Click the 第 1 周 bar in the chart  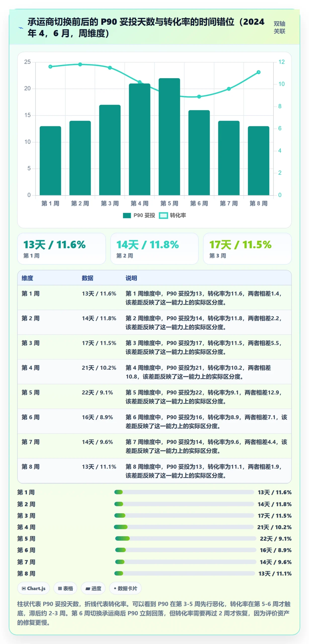(x=50, y=160)
